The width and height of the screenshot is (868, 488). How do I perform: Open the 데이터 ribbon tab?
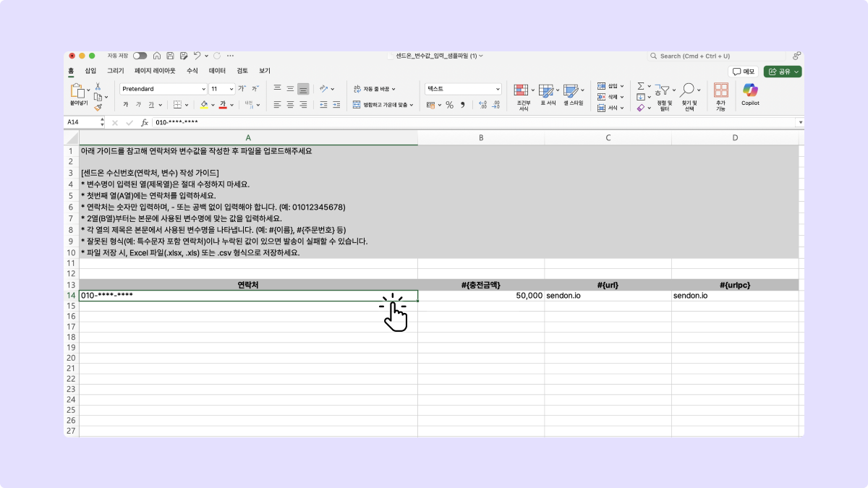click(217, 71)
